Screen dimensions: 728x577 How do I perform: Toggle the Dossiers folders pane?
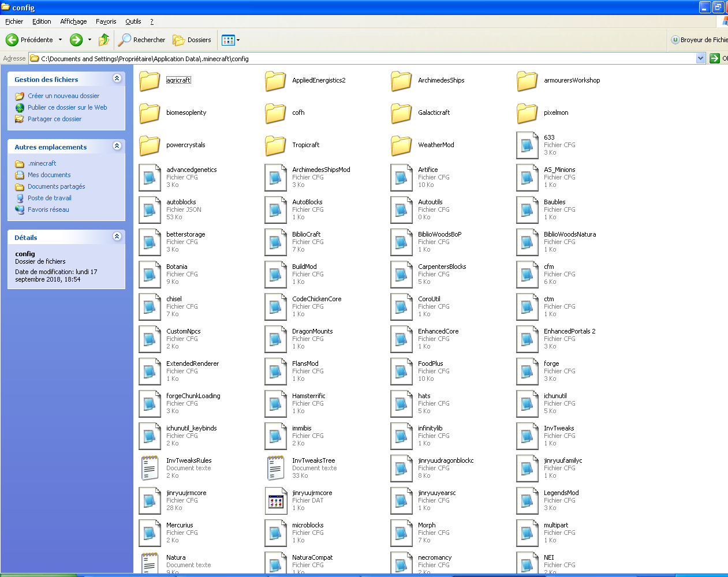click(x=193, y=40)
